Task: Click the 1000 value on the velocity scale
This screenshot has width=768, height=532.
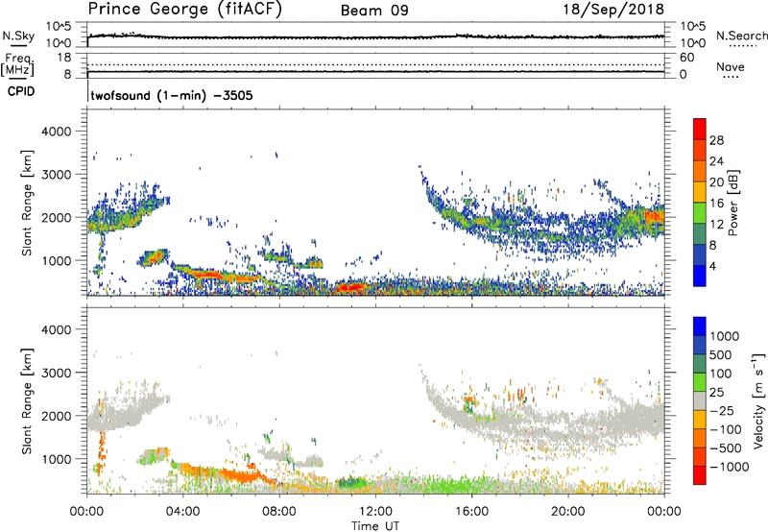Action: [x=724, y=336]
